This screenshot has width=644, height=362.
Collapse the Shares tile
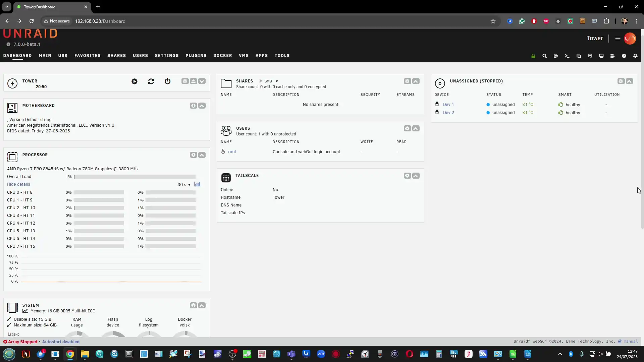click(416, 81)
